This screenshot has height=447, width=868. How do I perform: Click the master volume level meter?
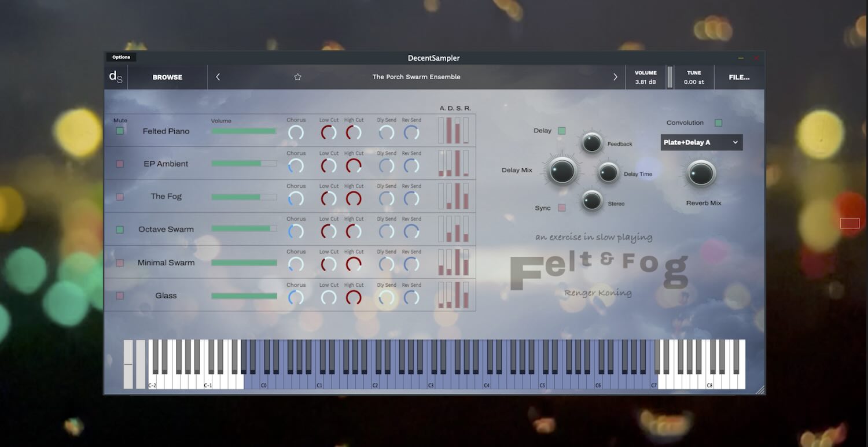click(670, 77)
